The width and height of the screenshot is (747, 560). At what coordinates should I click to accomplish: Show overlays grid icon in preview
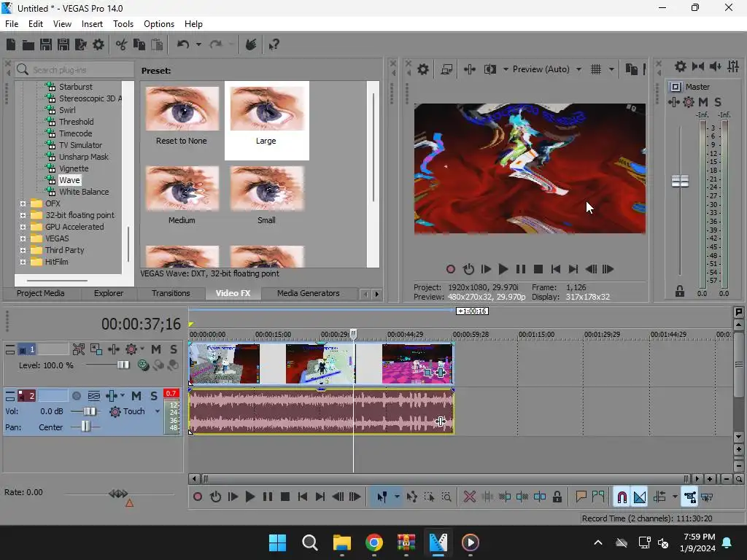[x=596, y=69]
